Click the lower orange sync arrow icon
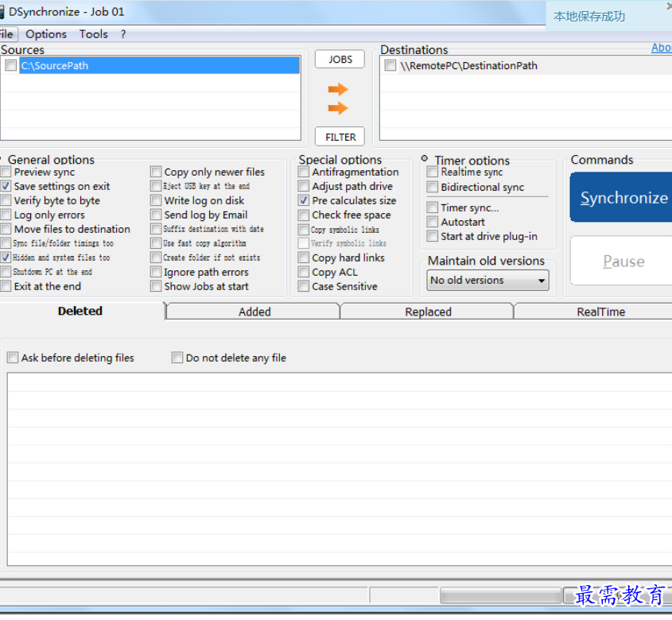Image resolution: width=672 pixels, height=620 pixels. [x=338, y=108]
